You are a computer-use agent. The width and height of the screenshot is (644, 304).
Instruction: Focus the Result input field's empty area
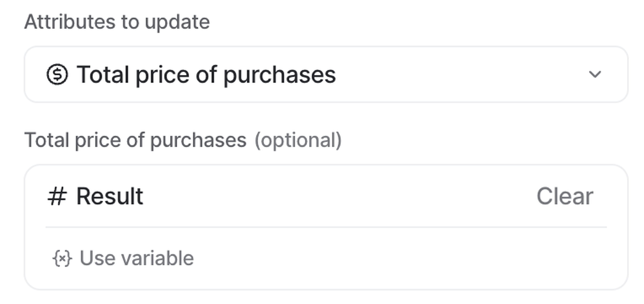pyautogui.click(x=325, y=196)
